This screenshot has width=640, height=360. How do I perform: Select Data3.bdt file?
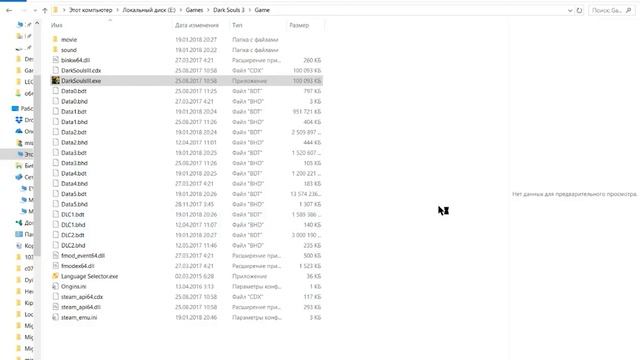click(x=74, y=153)
